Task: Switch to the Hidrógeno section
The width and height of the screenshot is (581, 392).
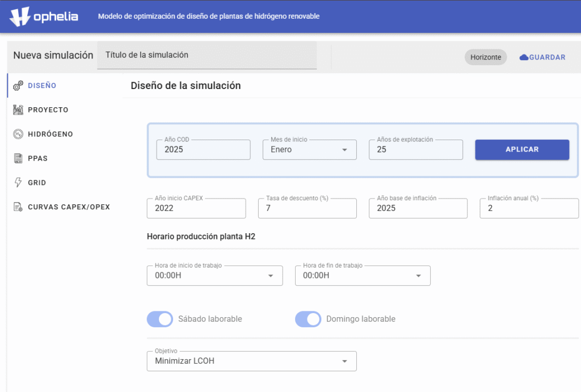Action: (x=50, y=134)
